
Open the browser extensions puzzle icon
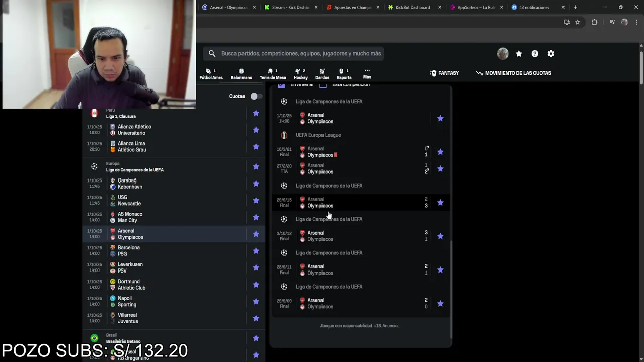pos(594,22)
